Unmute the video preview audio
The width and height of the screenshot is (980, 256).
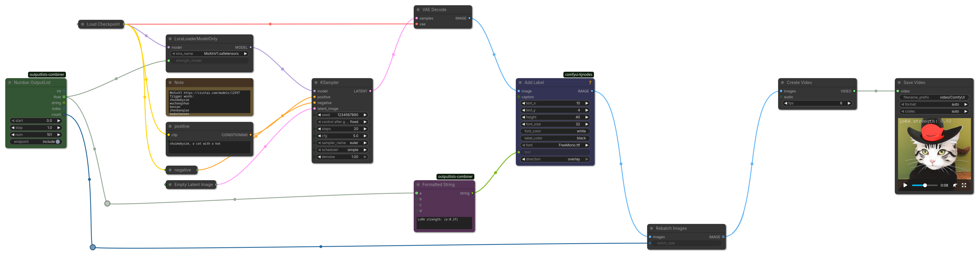(x=955, y=185)
